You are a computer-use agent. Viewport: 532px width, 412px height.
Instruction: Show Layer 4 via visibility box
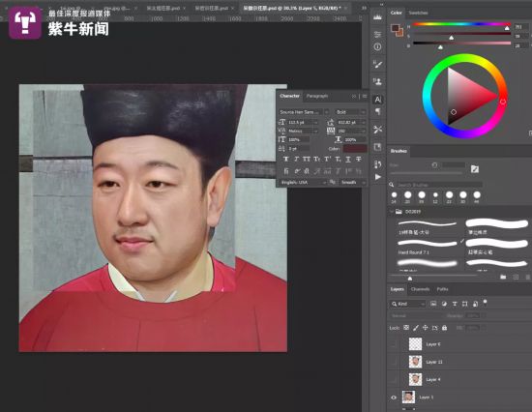[394, 379]
